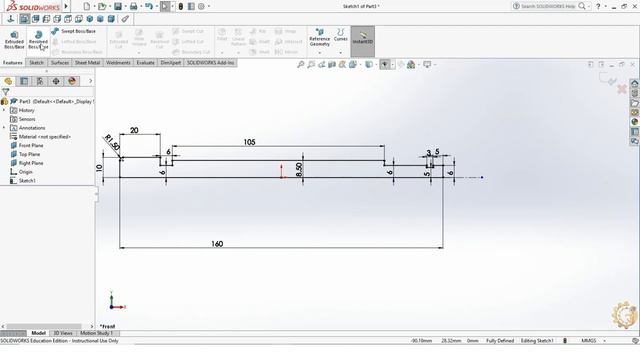Switch to the SOLIDWORKS Add-Ins tab
Image resolution: width=640 pixels, height=360 pixels.
point(211,62)
